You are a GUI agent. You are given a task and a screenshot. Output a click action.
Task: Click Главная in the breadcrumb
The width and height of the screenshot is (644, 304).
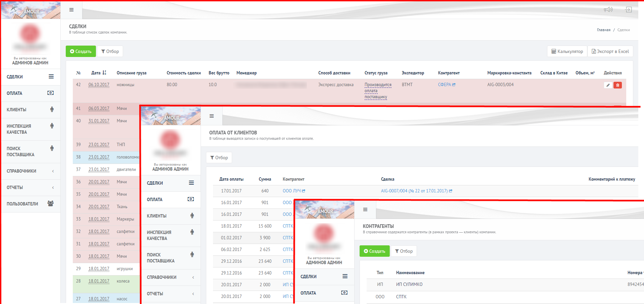[604, 30]
